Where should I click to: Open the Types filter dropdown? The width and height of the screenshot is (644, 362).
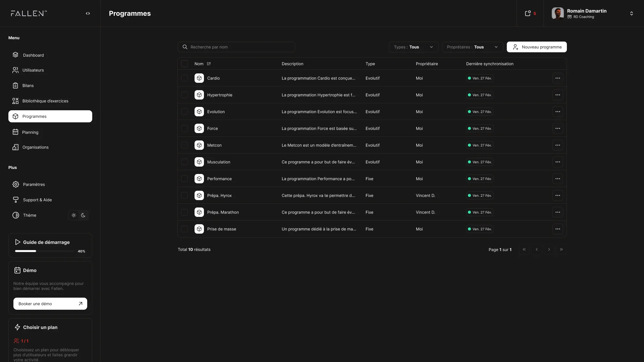tap(414, 47)
